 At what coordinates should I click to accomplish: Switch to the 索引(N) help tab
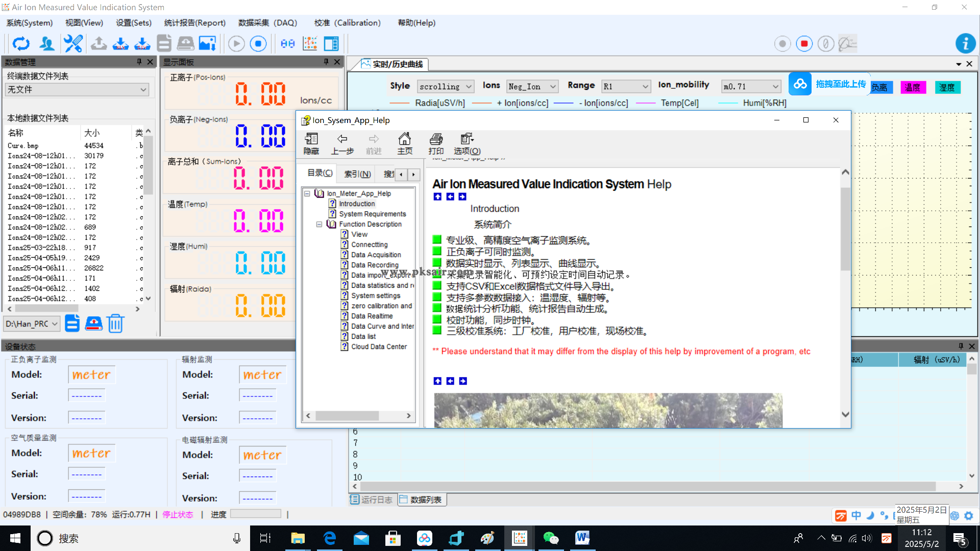coord(357,174)
